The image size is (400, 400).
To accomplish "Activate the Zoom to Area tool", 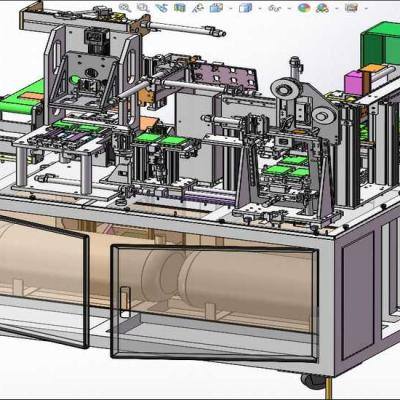I will click(143, 8).
